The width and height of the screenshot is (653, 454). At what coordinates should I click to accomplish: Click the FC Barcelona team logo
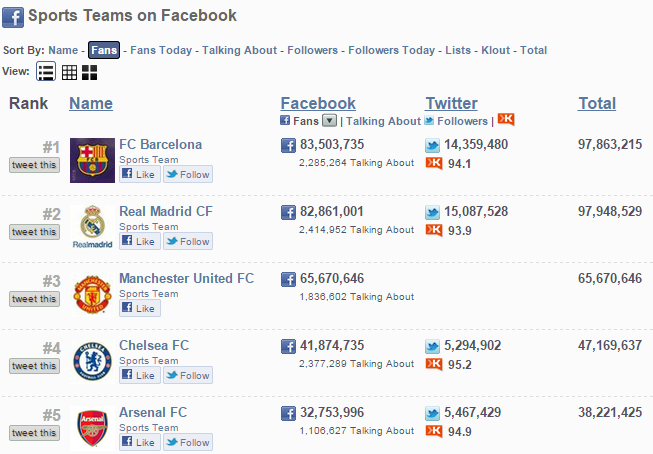(x=92, y=160)
